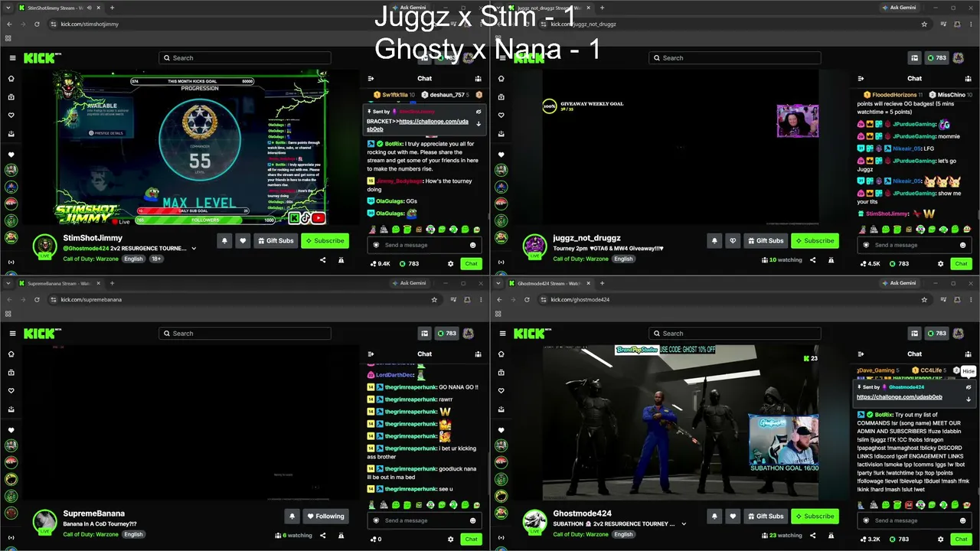Open chat settings gear in StimShotJimmy's chat
This screenshot has width=980, height=551.
tap(450, 263)
